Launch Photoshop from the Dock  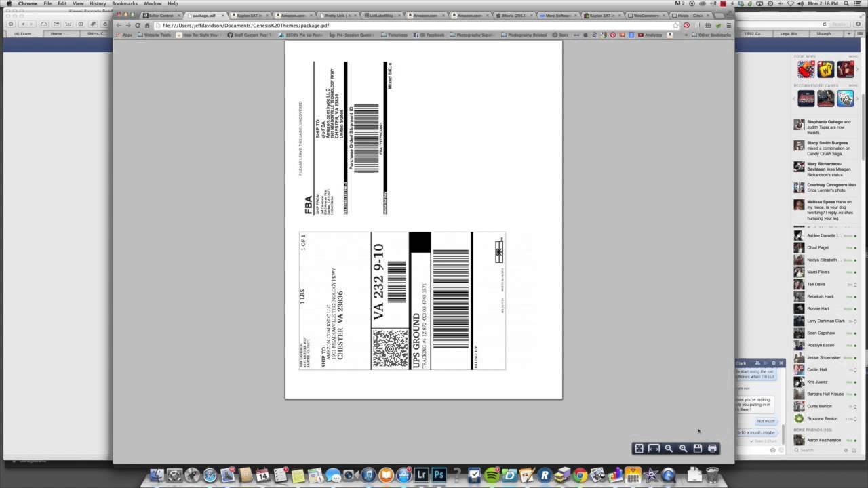439,476
